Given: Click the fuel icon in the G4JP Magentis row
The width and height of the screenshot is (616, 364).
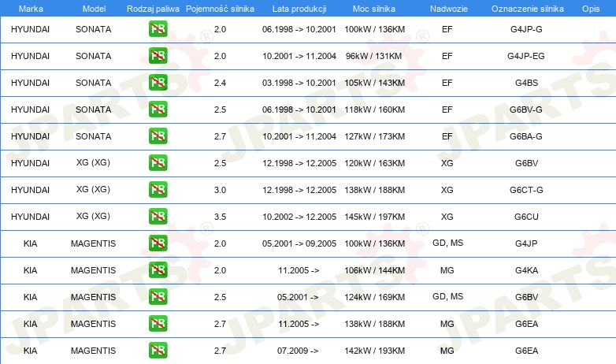Looking at the screenshot, I should click(158, 243).
